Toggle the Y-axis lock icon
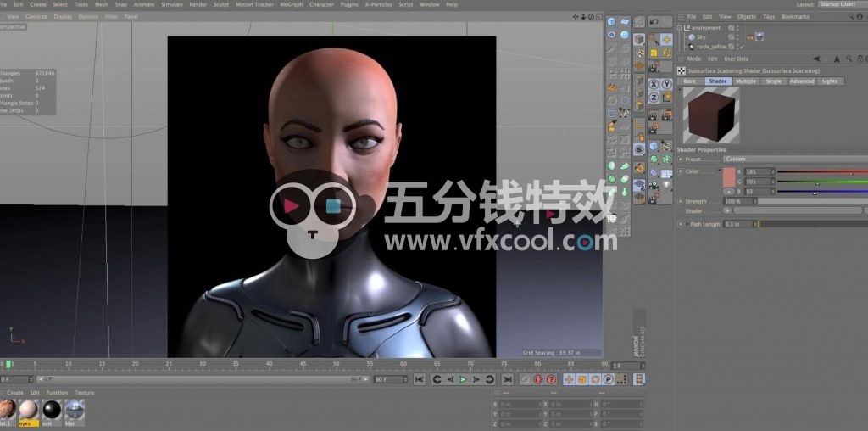Image resolution: width=868 pixels, height=431 pixels. (x=666, y=85)
